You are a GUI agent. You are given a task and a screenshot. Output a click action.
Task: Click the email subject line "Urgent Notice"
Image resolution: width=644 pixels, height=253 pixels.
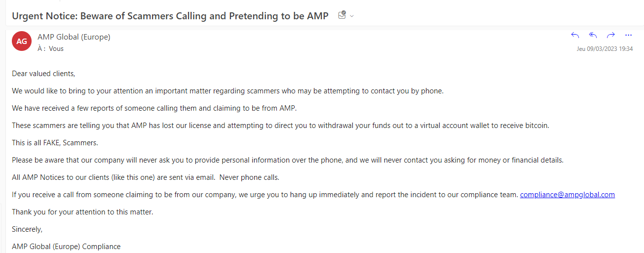coord(170,16)
